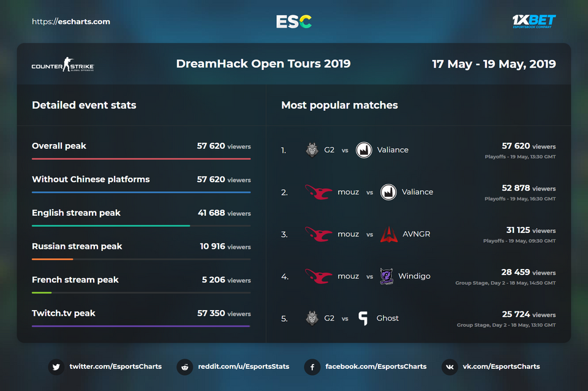Click the Detailed event stats heading

[84, 105]
